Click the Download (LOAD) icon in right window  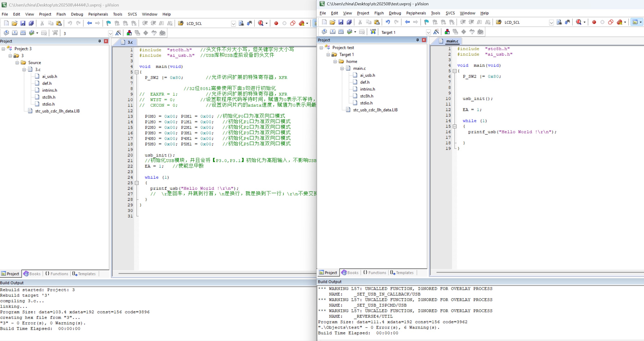pos(373,32)
